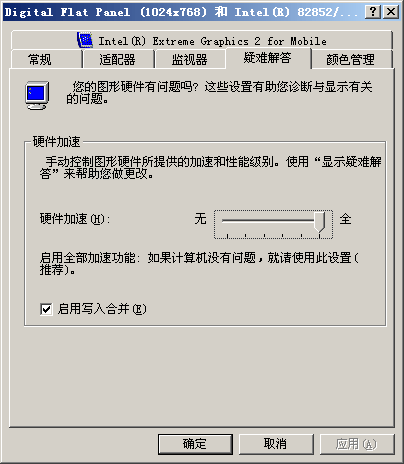This screenshot has width=404, height=464.
Task: Click the 硬件加速(H) label
Action: point(75,219)
